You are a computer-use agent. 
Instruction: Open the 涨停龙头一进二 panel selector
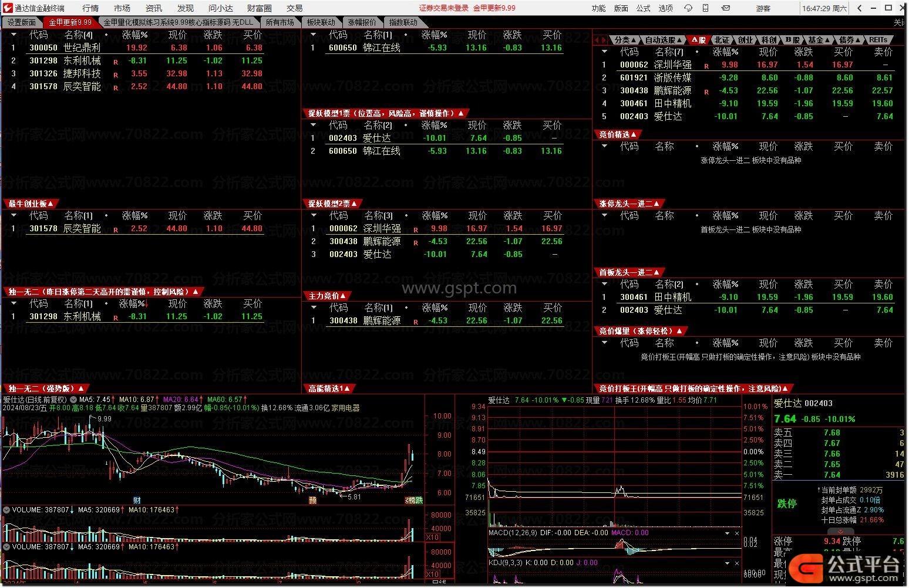pyautogui.click(x=629, y=204)
